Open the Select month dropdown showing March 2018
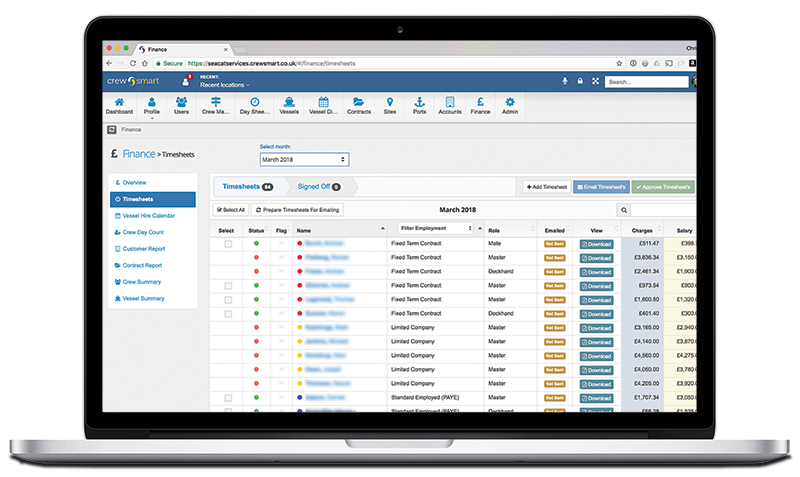This screenshot has width=800, height=477. pos(304,159)
